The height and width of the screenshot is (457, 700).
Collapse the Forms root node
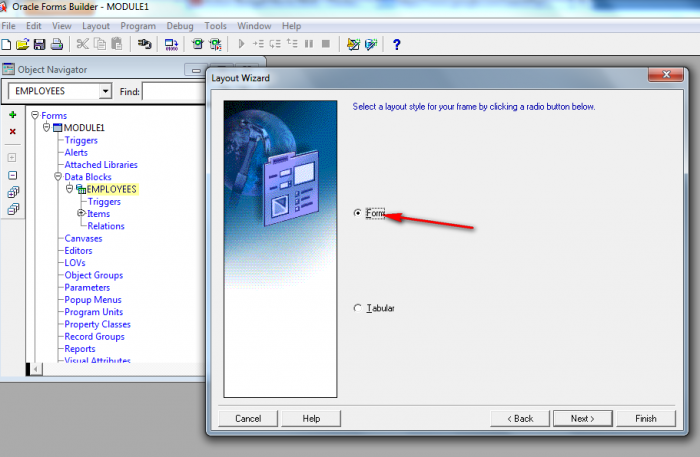click(35, 115)
